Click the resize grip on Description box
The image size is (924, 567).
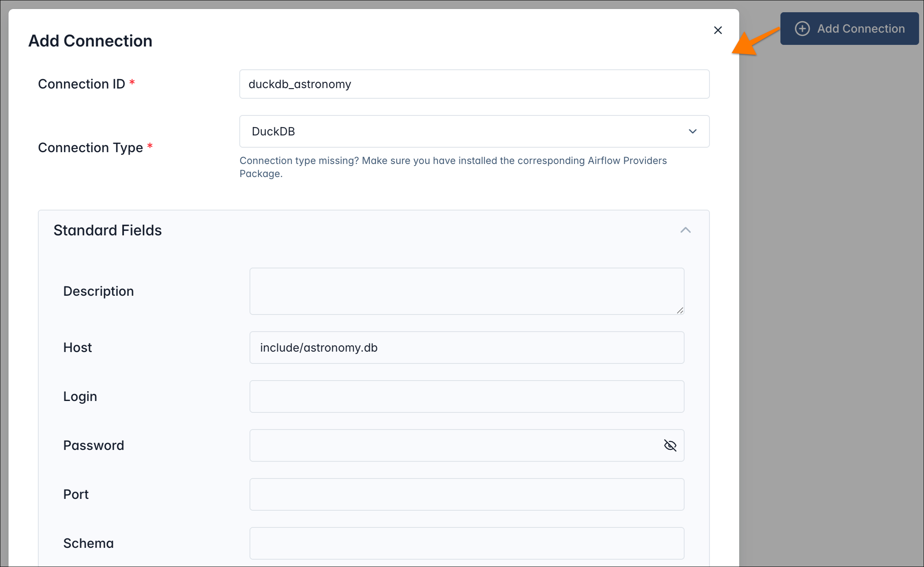click(x=680, y=311)
